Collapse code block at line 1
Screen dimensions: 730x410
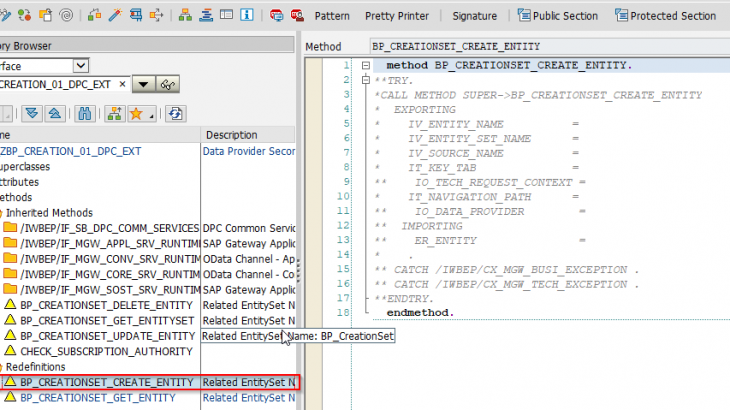pyautogui.click(x=367, y=65)
